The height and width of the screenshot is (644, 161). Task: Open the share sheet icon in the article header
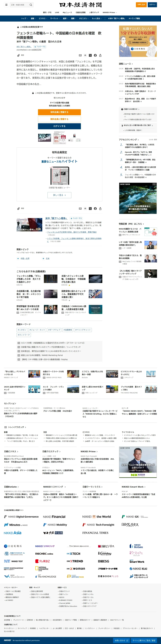point(100,55)
